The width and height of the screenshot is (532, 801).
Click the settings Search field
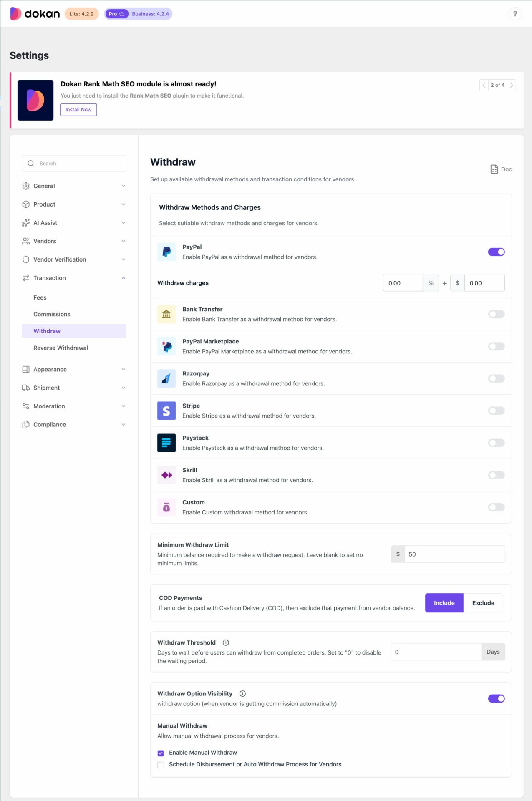74,164
